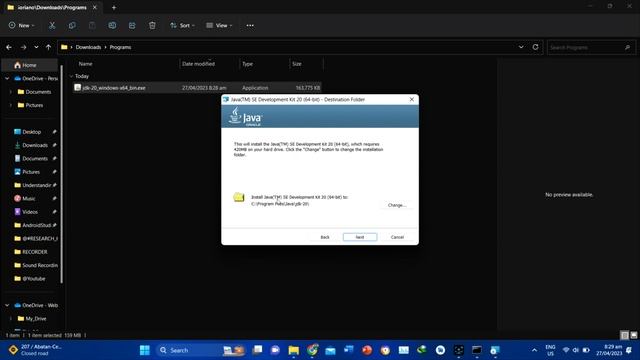Open pinned Desktop in sidebar
The image size is (640, 360).
[31, 132]
